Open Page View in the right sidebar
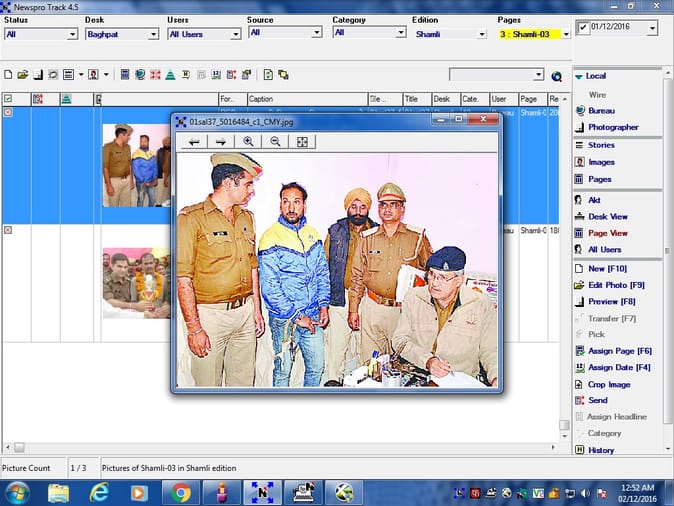 pyautogui.click(x=607, y=233)
